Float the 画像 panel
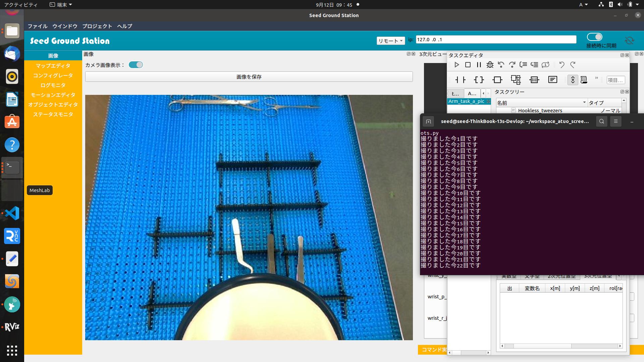644x362 pixels. pyautogui.click(x=409, y=54)
